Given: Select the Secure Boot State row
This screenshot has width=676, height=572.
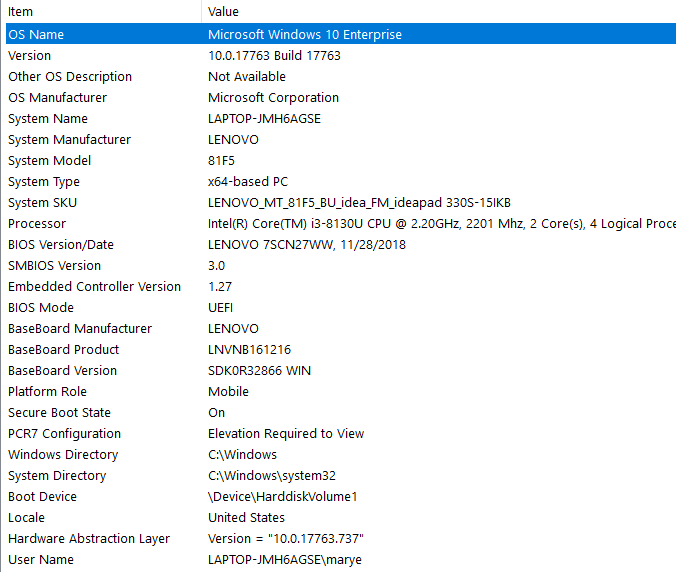Looking at the screenshot, I should click(x=341, y=413).
